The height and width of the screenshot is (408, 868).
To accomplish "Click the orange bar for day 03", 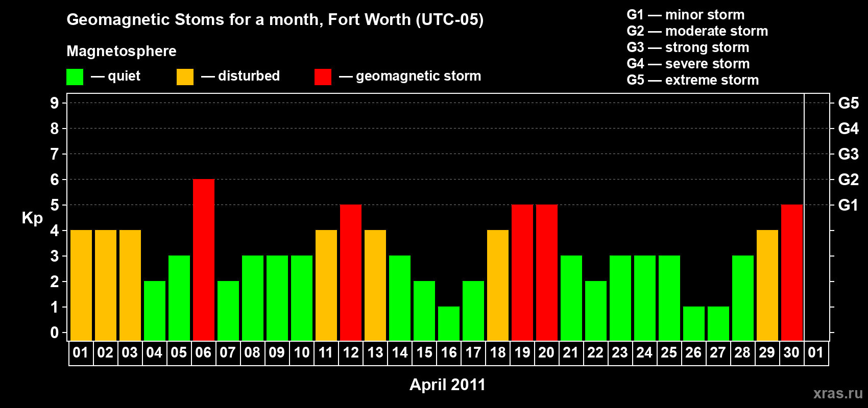I will [130, 285].
